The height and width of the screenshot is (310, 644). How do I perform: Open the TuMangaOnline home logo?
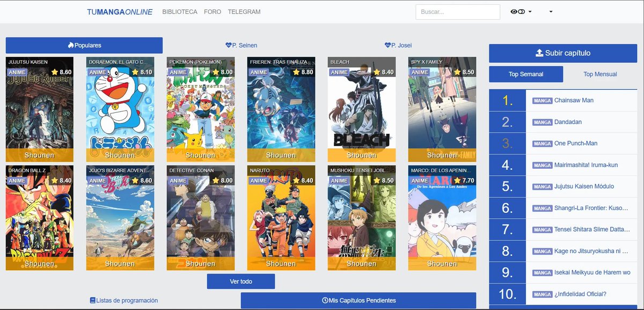coord(120,12)
